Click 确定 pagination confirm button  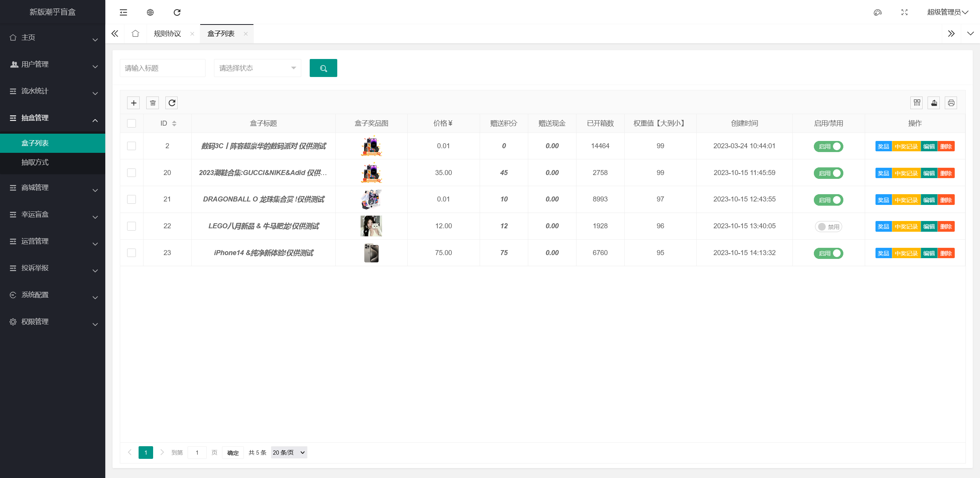pyautogui.click(x=233, y=452)
